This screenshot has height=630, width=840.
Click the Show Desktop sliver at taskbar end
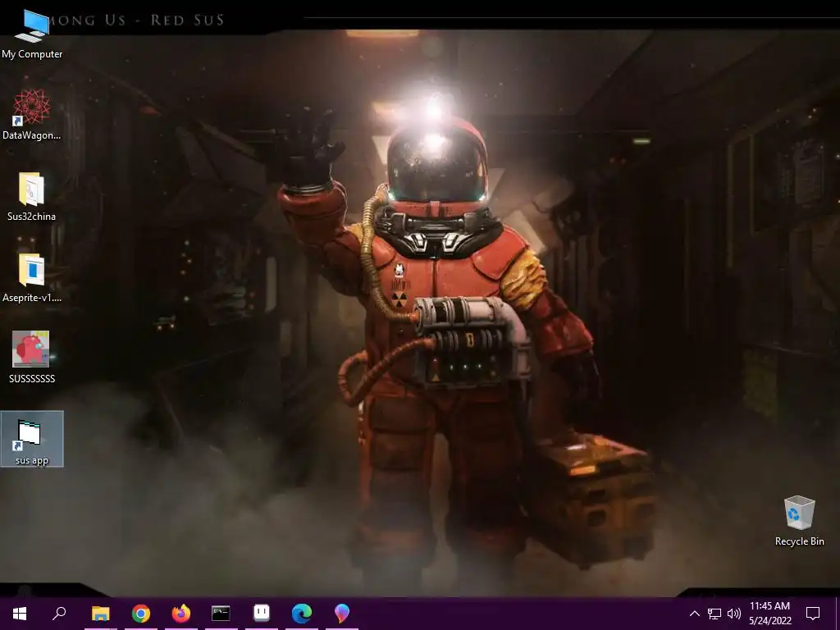(x=838, y=614)
